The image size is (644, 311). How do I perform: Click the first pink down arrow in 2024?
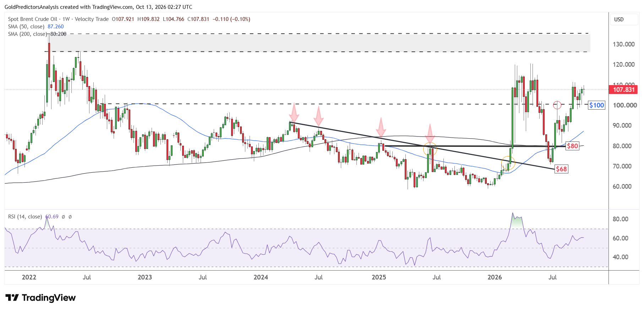click(294, 112)
